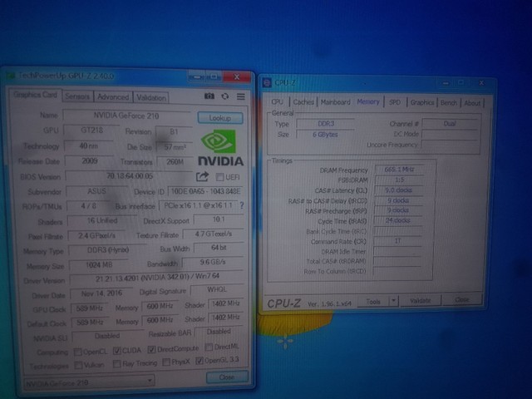Viewport: 532px width, 399px height.
Task: Toggle the UEFI checkbox
Action: pyautogui.click(x=219, y=177)
